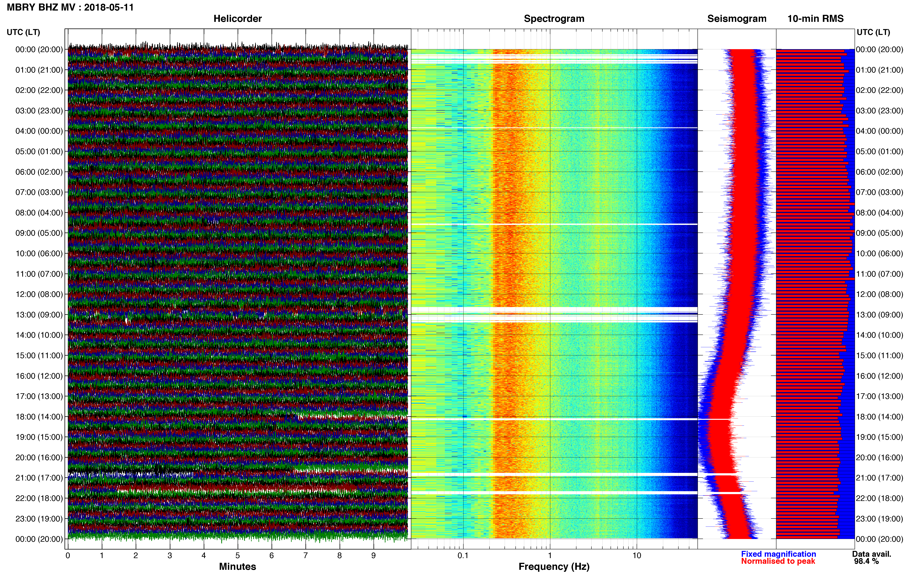This screenshot has width=924, height=578.
Task: Click the 10-min RMS panel heading
Action: (816, 19)
